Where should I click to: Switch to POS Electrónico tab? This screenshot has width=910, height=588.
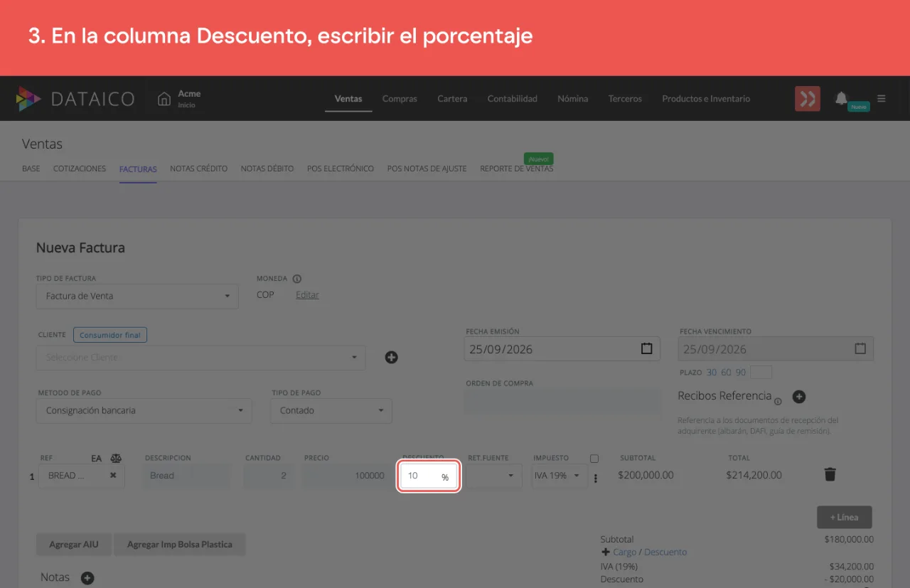coord(341,169)
